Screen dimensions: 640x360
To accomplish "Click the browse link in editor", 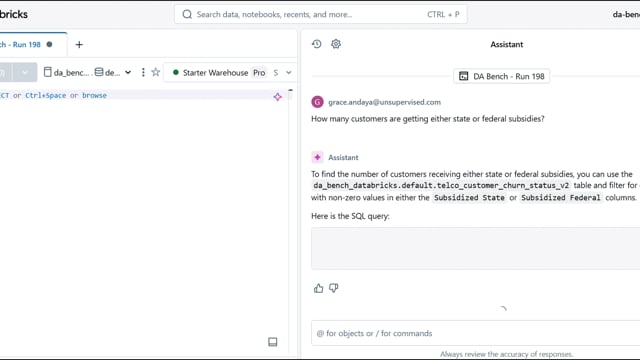I will click(94, 95).
